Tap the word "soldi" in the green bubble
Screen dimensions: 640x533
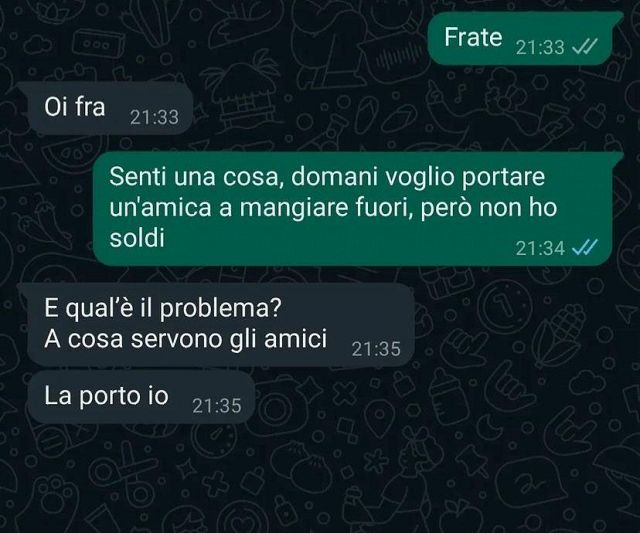point(137,238)
